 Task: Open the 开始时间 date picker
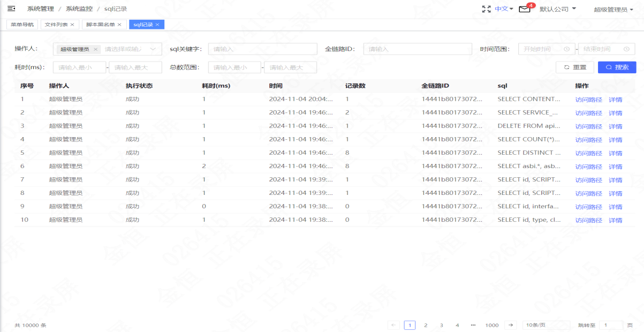tap(547, 49)
